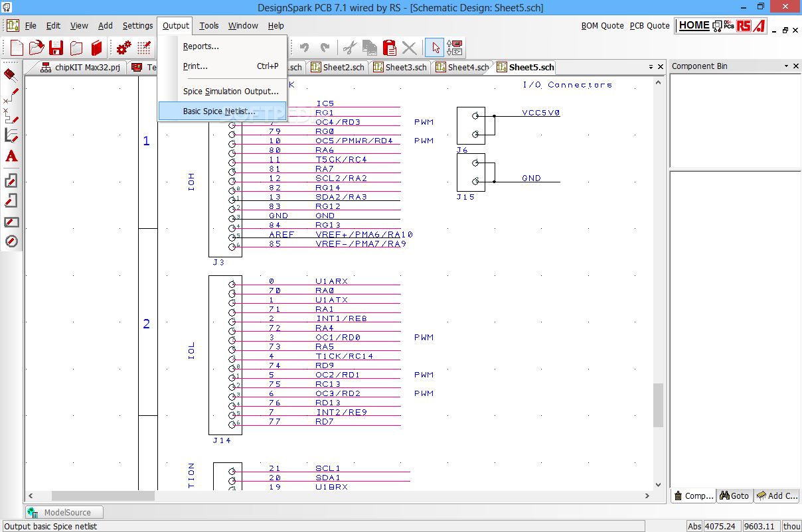Select the Add Text tool
The height and width of the screenshot is (532, 802).
click(x=11, y=157)
